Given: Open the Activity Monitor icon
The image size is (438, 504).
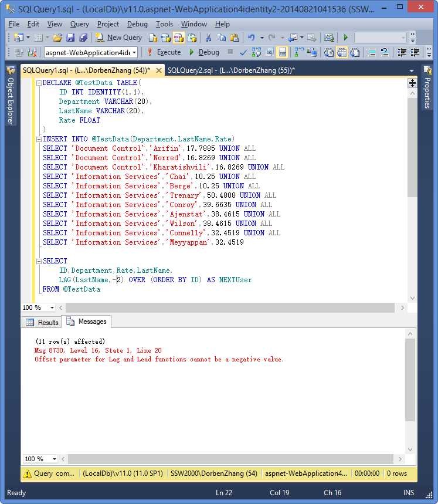Looking at the screenshot, I should pos(328,38).
